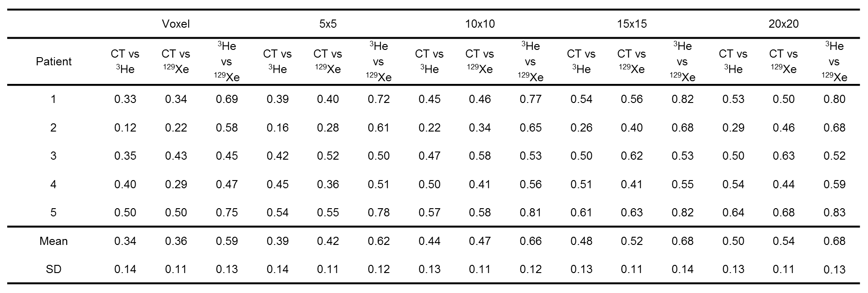This screenshot has height=293, width=868.
Task: Click Patient 1's Voxel CT vs 3He value 0.33
Action: pyautogui.click(x=125, y=99)
